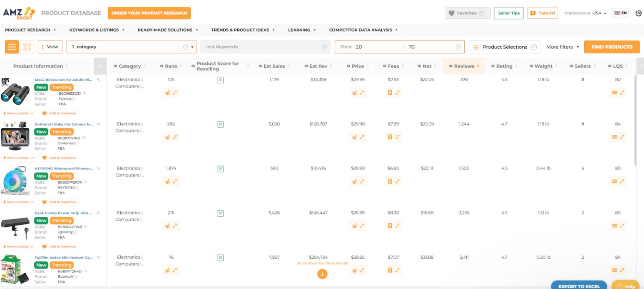
Task: Open Keywords & Listings menu
Action: 97,30
